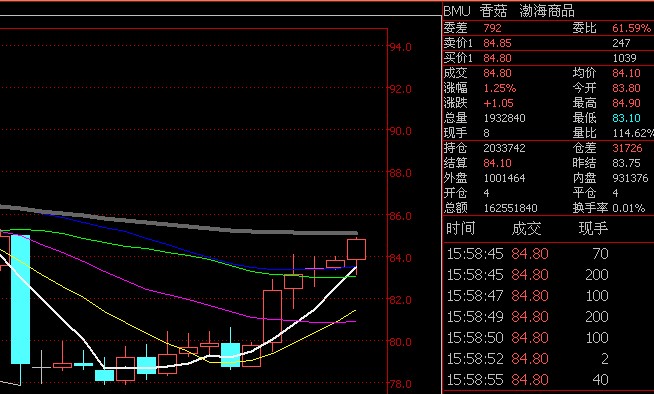The width and height of the screenshot is (654, 394).
Task: Click the 总额 value 162551840
Action: click(510, 208)
